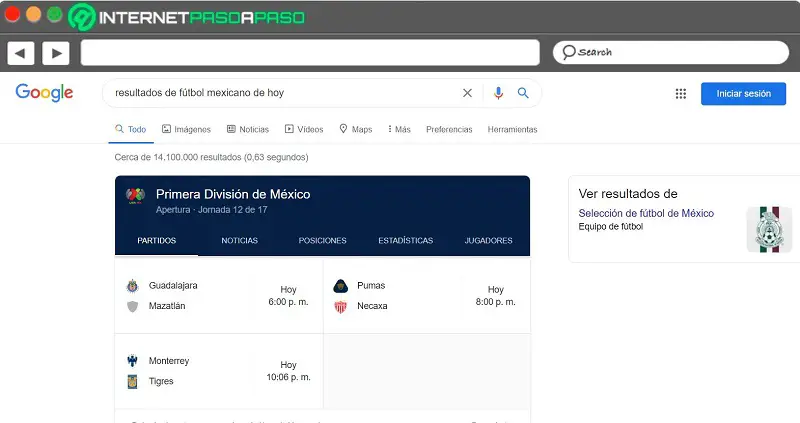This screenshot has height=423, width=800.
Task: Click the Pumas team crest
Action: click(x=340, y=286)
